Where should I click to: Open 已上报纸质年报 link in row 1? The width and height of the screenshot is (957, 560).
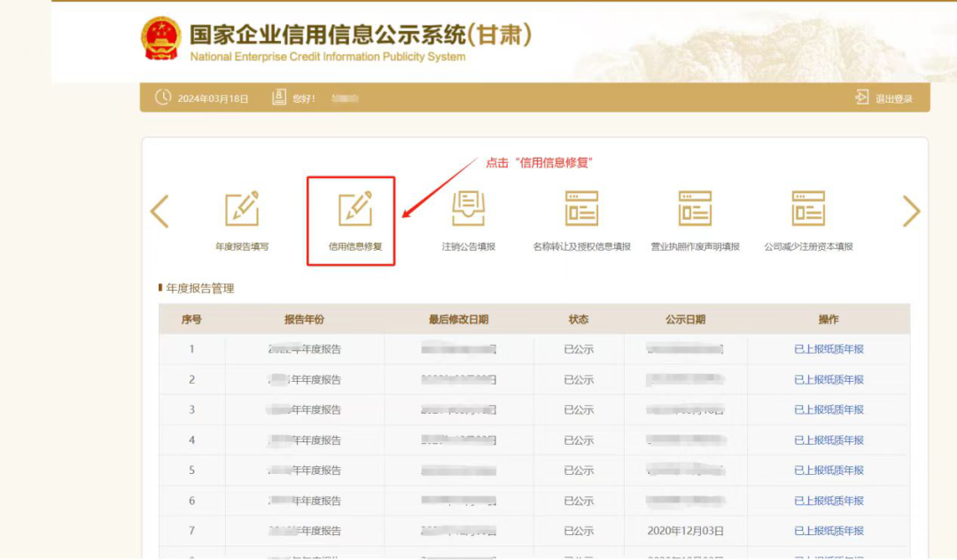(x=829, y=349)
